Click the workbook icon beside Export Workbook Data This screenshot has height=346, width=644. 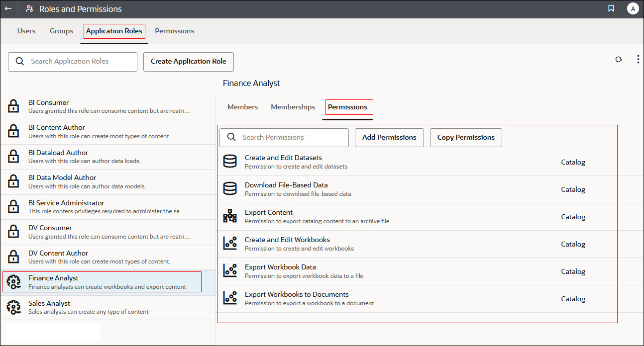click(x=230, y=270)
